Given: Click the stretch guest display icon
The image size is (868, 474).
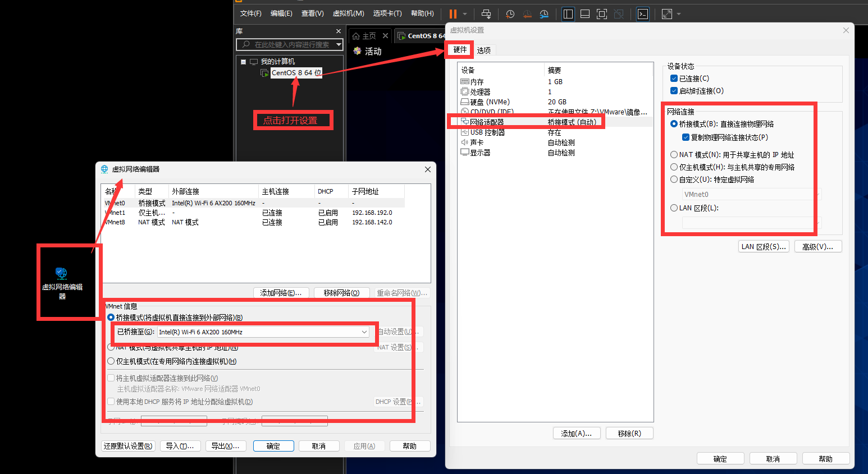Looking at the screenshot, I should (667, 14).
